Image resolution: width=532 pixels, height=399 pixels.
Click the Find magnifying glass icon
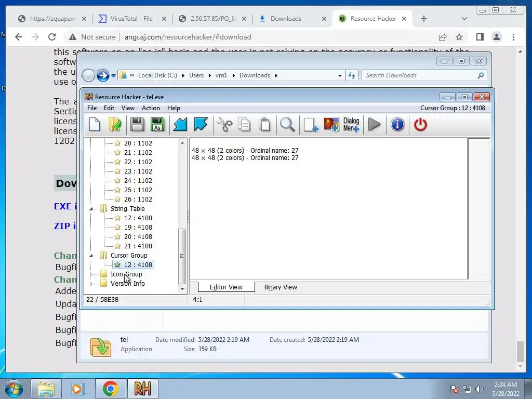click(287, 125)
